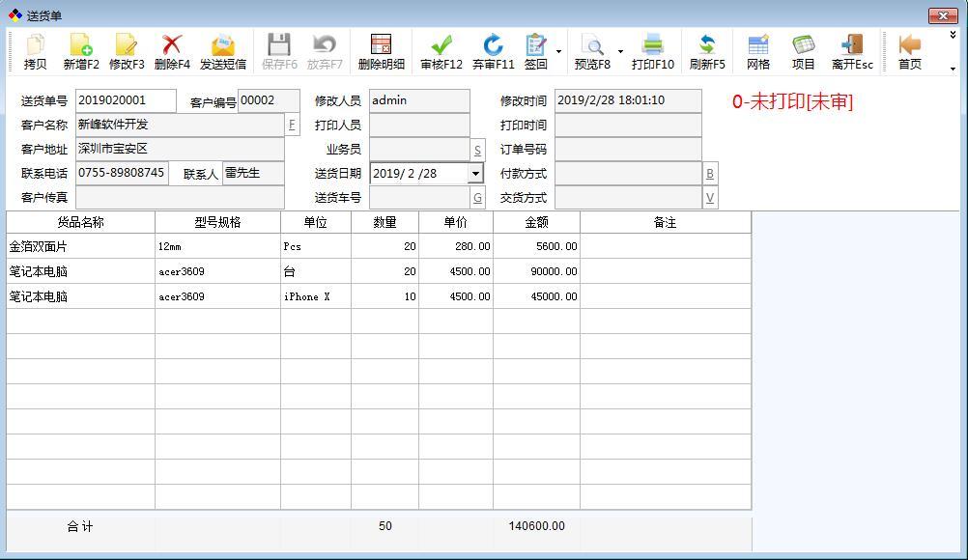Click the V lookup button for 交货方式
Viewport: 968px width, 560px height.
[710, 198]
